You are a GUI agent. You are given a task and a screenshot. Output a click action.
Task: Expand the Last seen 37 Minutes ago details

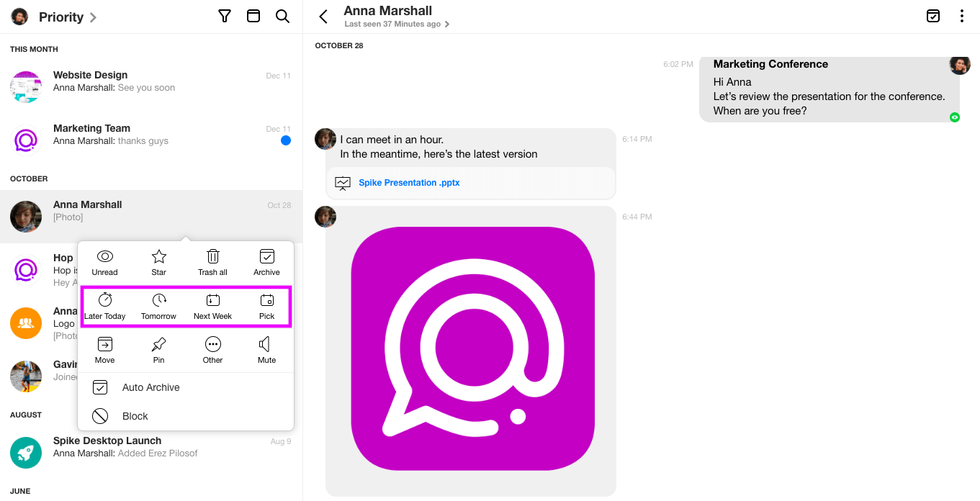coord(397,24)
